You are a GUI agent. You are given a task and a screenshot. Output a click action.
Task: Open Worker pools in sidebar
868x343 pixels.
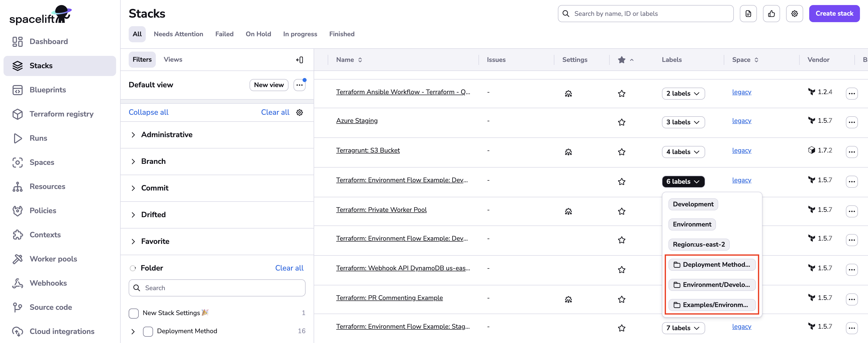tap(53, 259)
